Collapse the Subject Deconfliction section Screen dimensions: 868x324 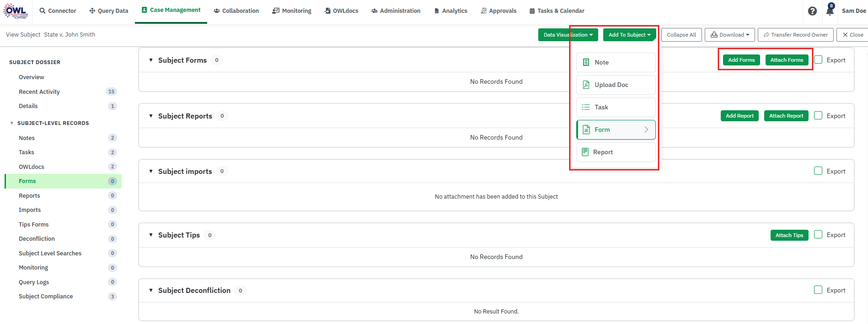click(151, 290)
